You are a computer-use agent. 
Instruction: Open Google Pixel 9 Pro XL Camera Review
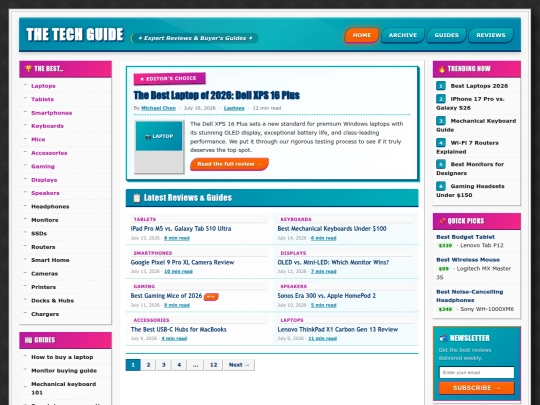tap(182, 262)
